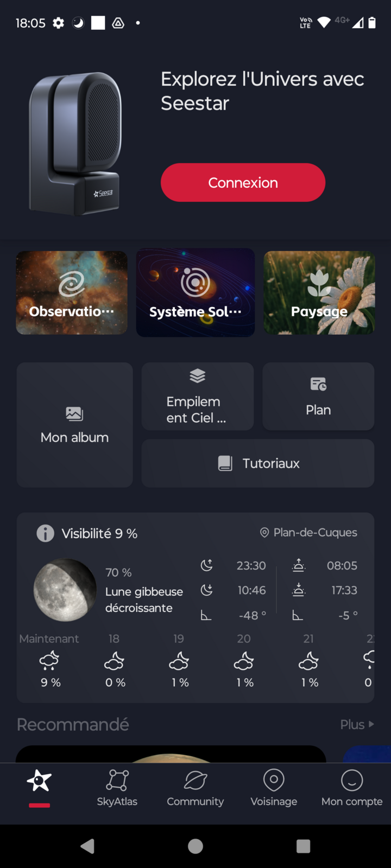391x868 pixels.
Task: Go to the Voisinage tab
Action: (274, 788)
